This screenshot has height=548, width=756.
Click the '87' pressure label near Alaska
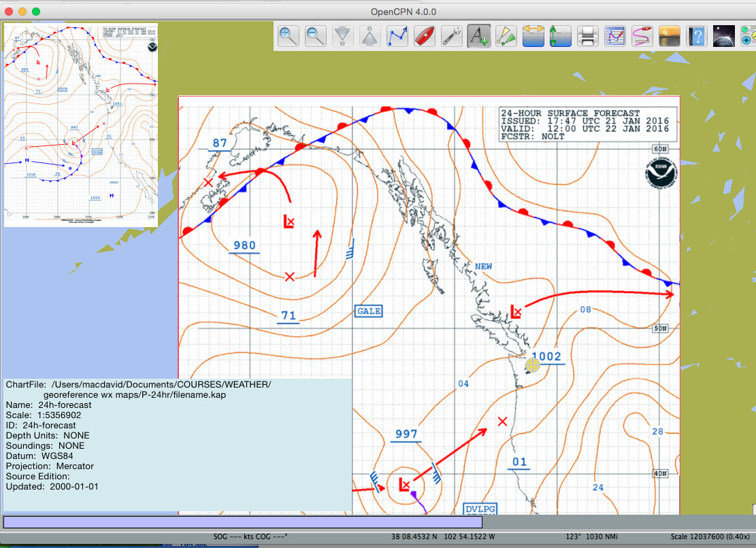(x=220, y=143)
